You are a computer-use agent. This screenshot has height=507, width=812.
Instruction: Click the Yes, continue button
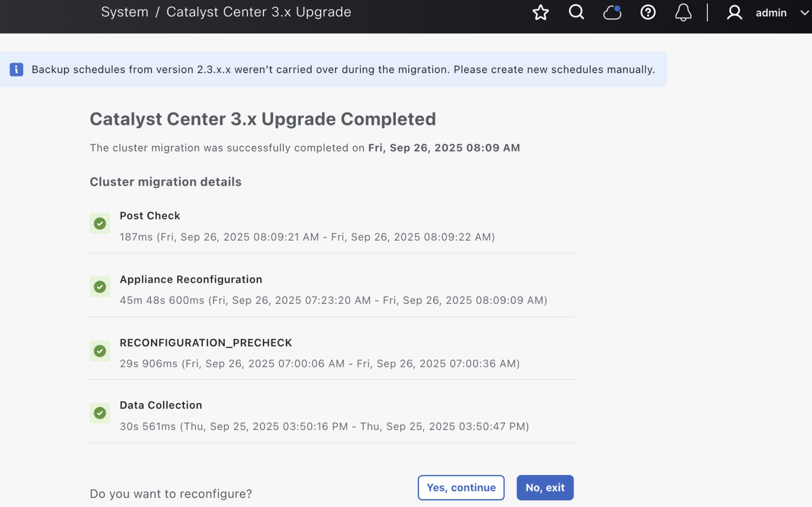461,487
